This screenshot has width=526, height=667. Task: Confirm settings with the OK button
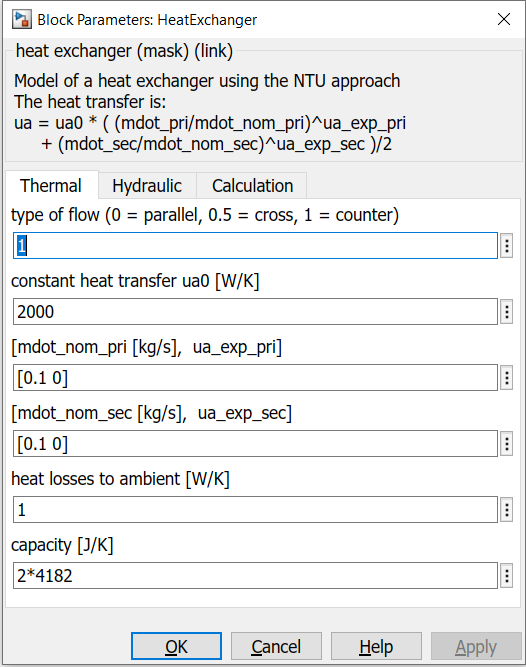tap(176, 646)
